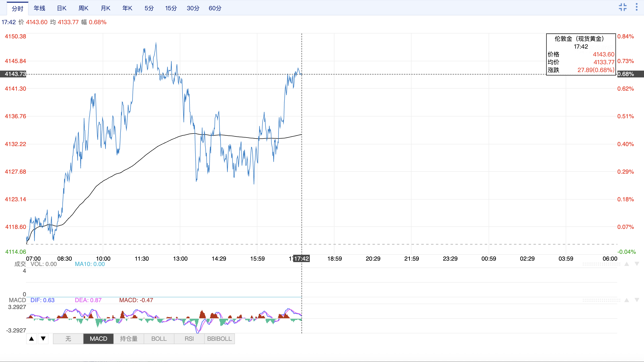Viewport: 644px width, 362px height.
Task: Toggle the MACD indicator button
Action: (x=99, y=339)
